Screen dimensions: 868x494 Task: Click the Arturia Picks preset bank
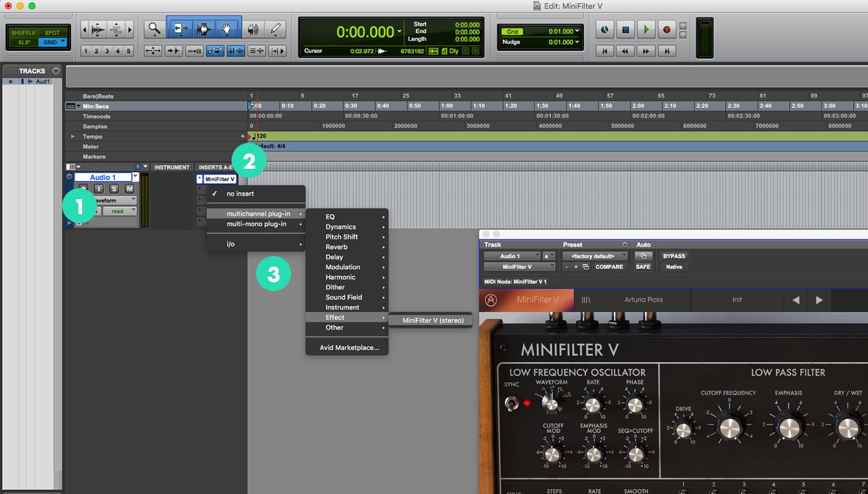click(x=643, y=300)
